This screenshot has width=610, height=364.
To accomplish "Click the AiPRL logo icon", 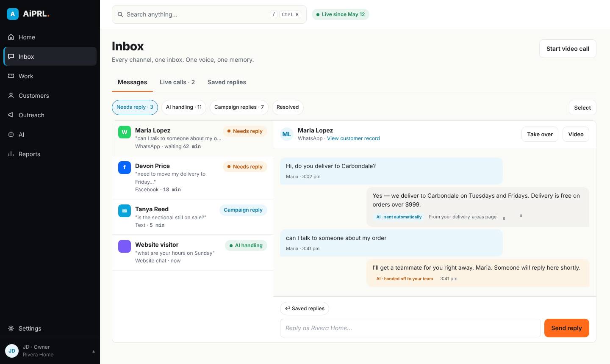I will (13, 14).
